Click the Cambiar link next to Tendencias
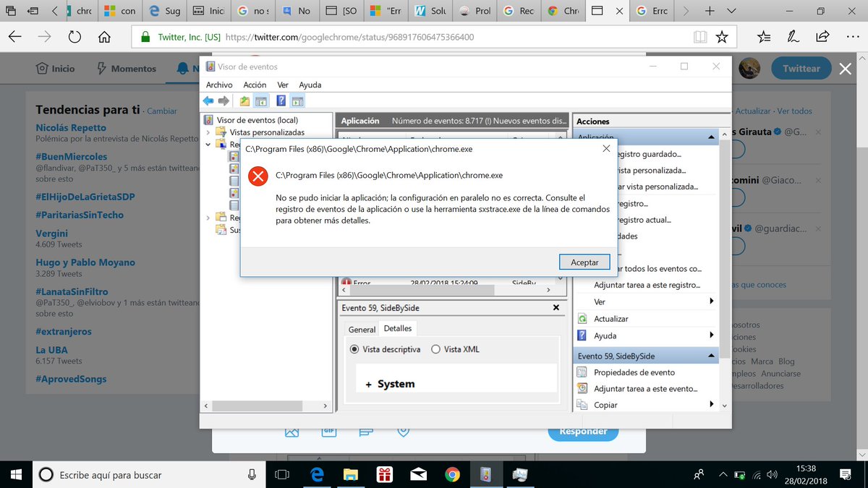This screenshot has height=488, width=868. (162, 111)
